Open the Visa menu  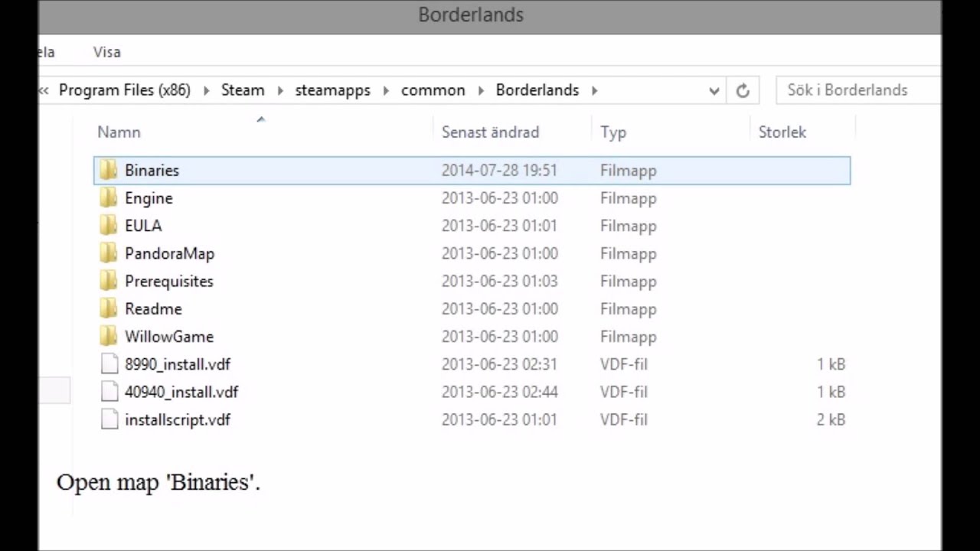coord(107,52)
